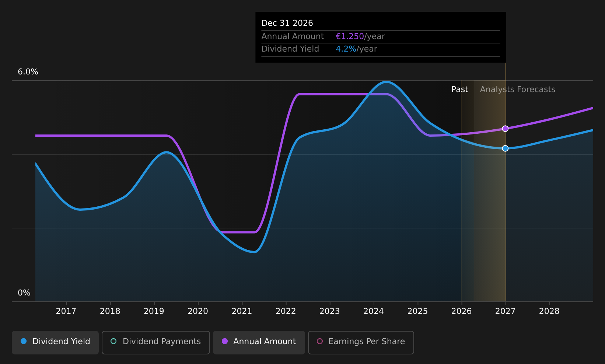Click the 2028 x-axis year label
The width and height of the screenshot is (605, 364).
click(549, 311)
